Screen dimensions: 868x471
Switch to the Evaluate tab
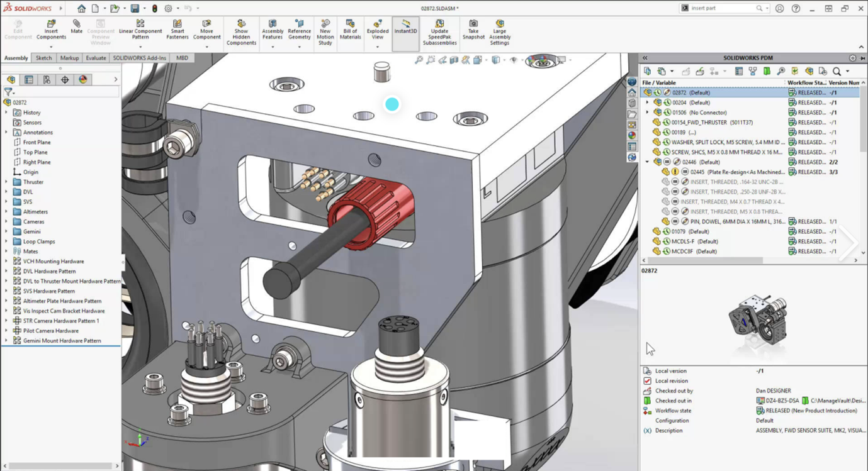click(96, 58)
